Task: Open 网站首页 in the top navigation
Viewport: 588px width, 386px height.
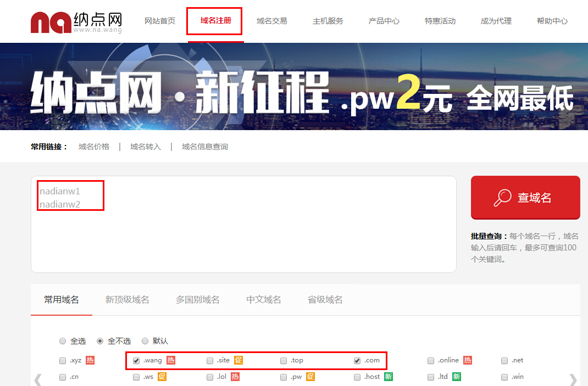Action: coord(160,21)
